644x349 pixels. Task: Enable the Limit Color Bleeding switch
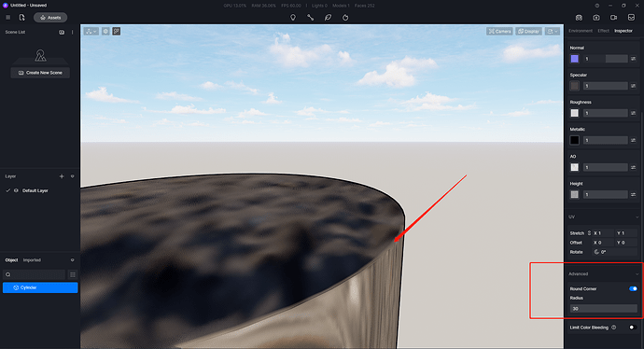pyautogui.click(x=633, y=328)
